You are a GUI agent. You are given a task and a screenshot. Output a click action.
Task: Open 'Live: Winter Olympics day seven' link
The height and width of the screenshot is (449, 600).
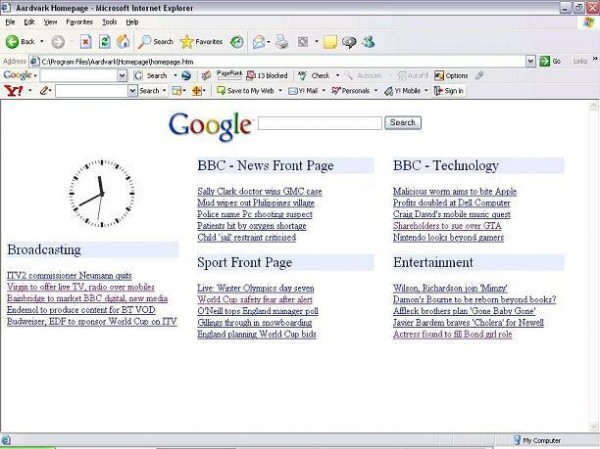(x=256, y=288)
